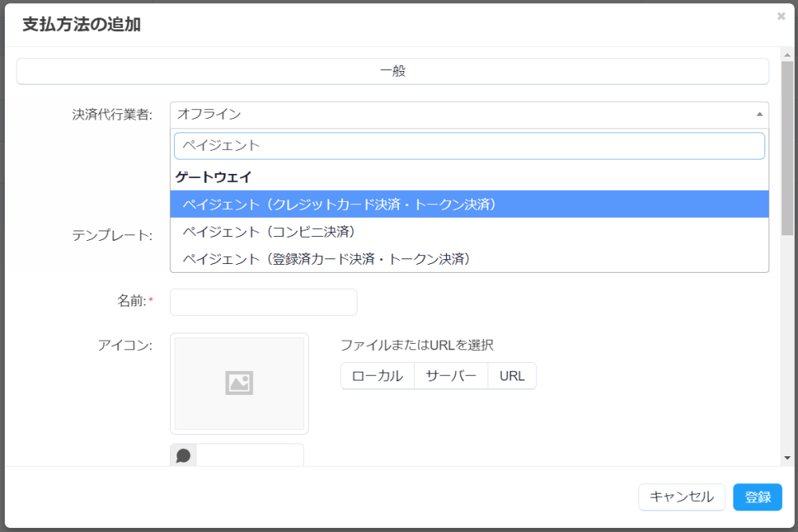Select the URL file source button
798x532 pixels.
click(x=512, y=376)
